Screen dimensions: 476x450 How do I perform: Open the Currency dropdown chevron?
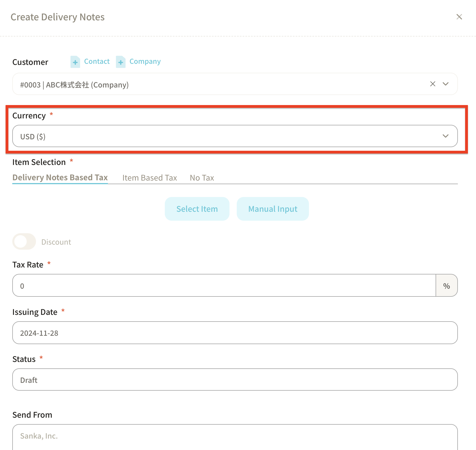[445, 136]
